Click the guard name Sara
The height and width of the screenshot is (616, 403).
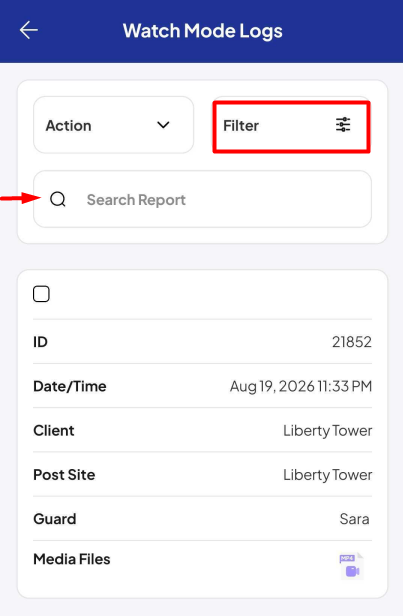(x=354, y=519)
